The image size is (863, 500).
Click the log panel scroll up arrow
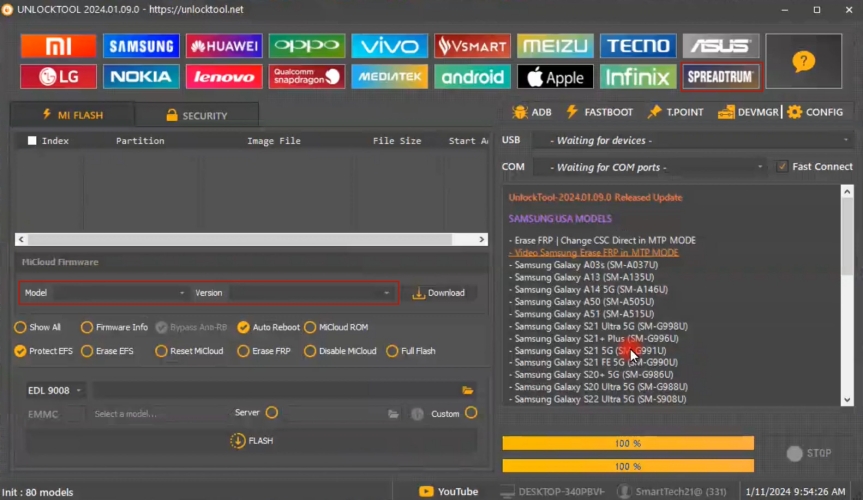point(847,192)
